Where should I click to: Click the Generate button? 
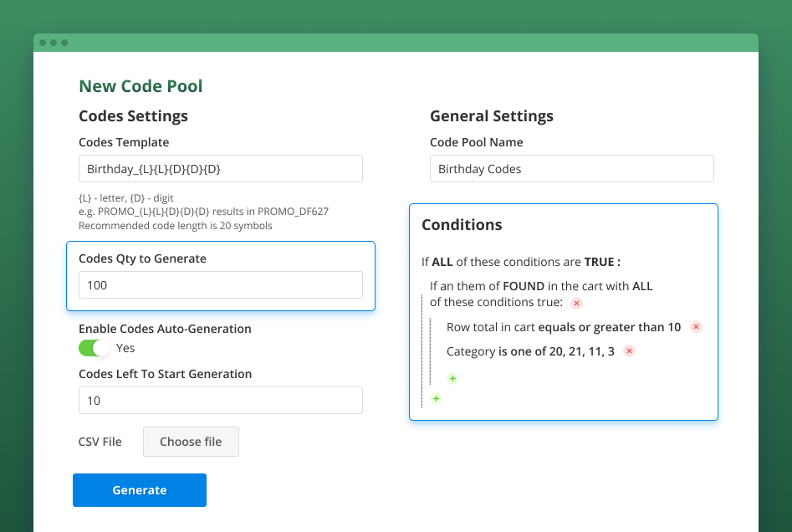[x=139, y=490]
